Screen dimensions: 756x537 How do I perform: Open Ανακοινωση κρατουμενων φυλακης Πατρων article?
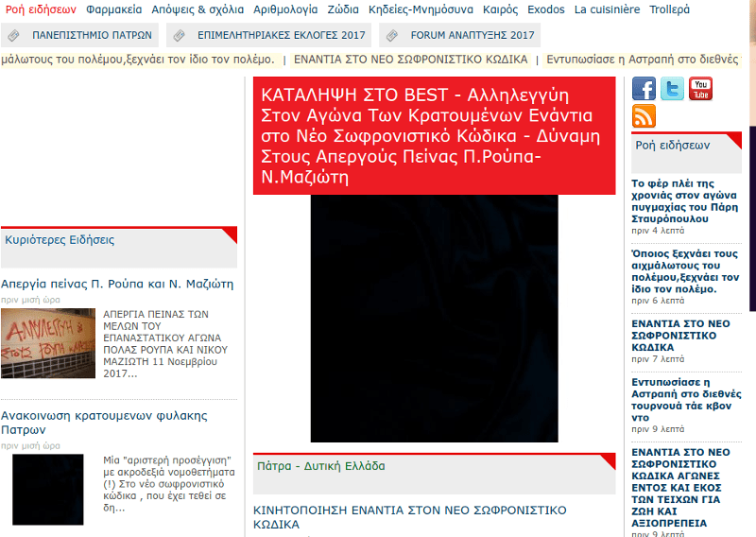[x=104, y=423]
